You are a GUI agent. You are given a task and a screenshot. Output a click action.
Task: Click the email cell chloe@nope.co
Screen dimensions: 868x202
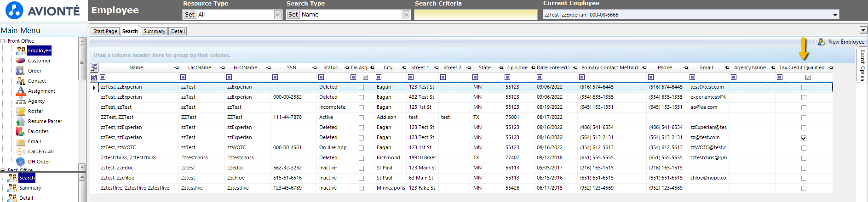click(708, 178)
